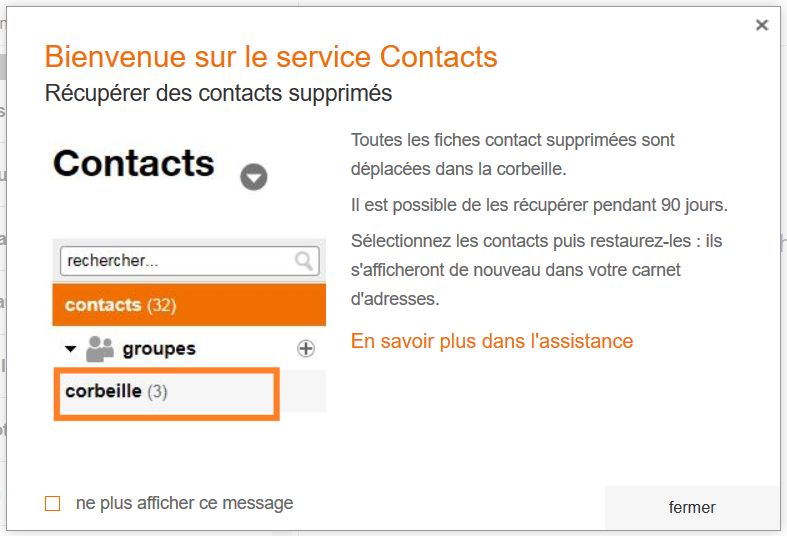Open the Contacts dropdown arrow circle
787x536 pixels.
[254, 178]
